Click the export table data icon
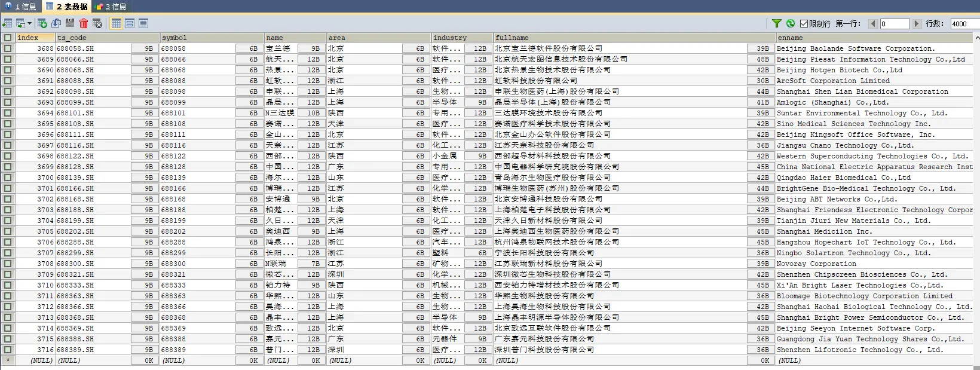Viewport: 980px width, 370px height. click(x=7, y=23)
